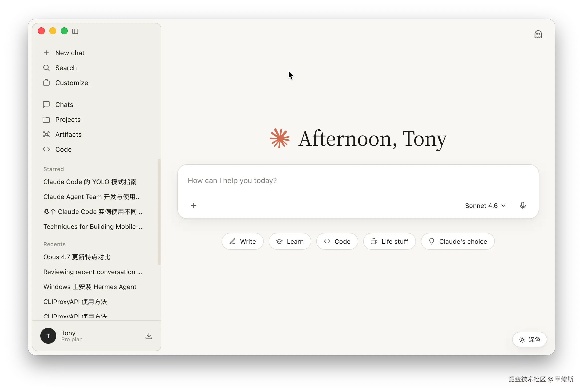Open Search in sidebar
The width and height of the screenshot is (583, 392).
[66, 68]
